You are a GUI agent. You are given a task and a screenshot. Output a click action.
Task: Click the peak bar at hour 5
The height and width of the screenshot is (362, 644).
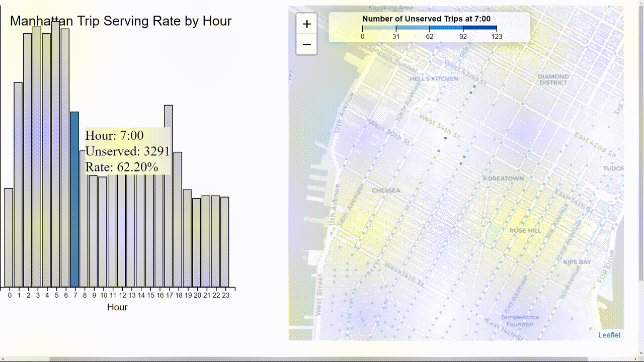tap(55, 151)
